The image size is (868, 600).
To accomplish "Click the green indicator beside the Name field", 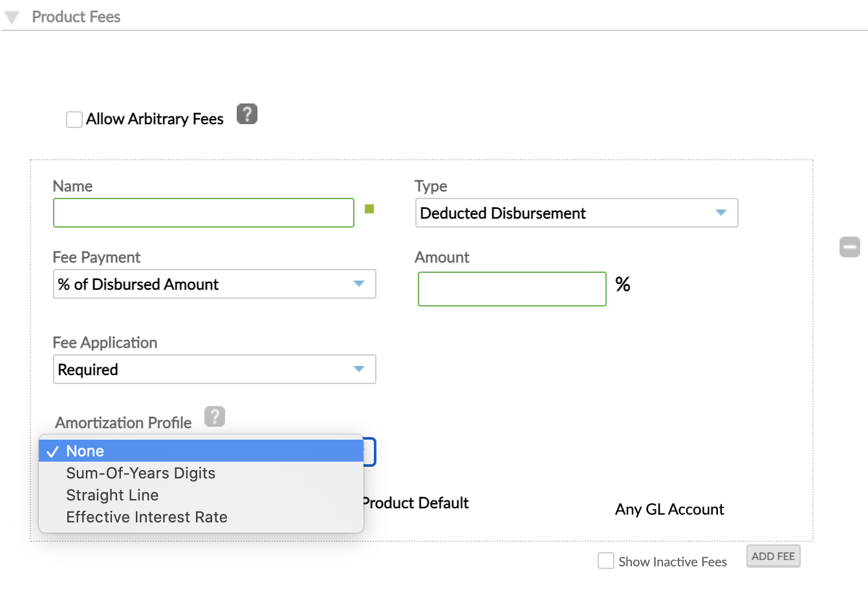I will (369, 209).
